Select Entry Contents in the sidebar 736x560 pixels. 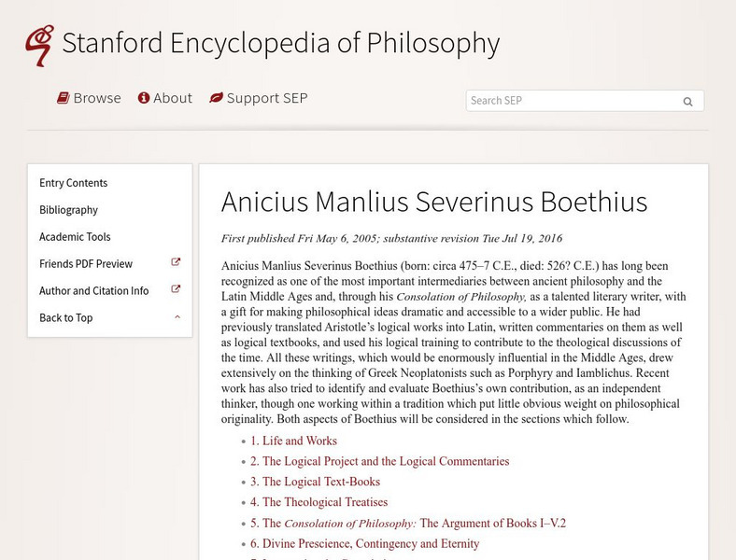coord(73,183)
